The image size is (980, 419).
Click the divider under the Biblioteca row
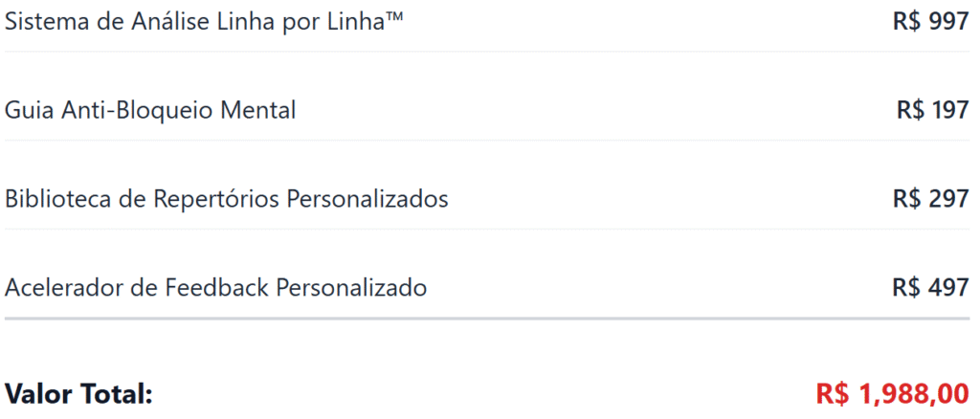[487, 229]
